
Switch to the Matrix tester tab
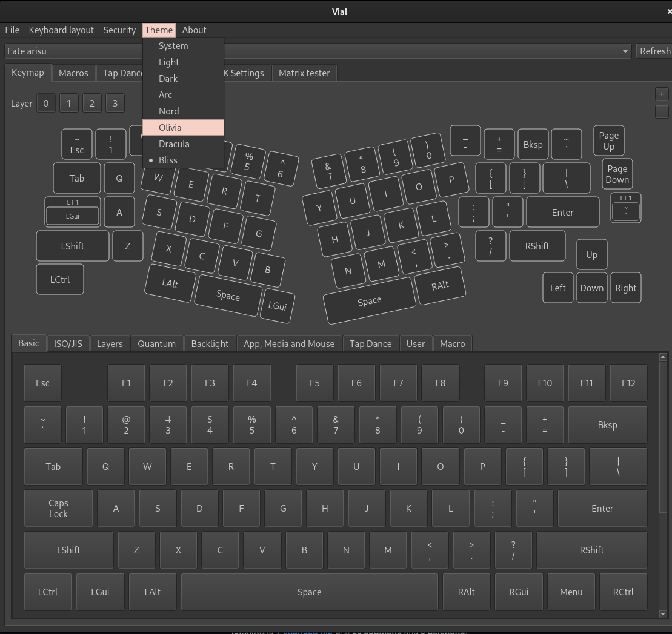point(304,73)
